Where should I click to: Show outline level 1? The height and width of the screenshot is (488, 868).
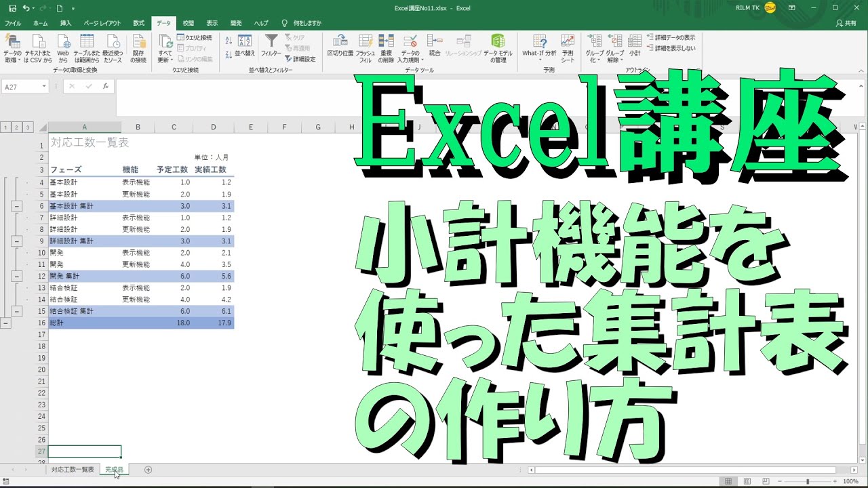point(6,127)
